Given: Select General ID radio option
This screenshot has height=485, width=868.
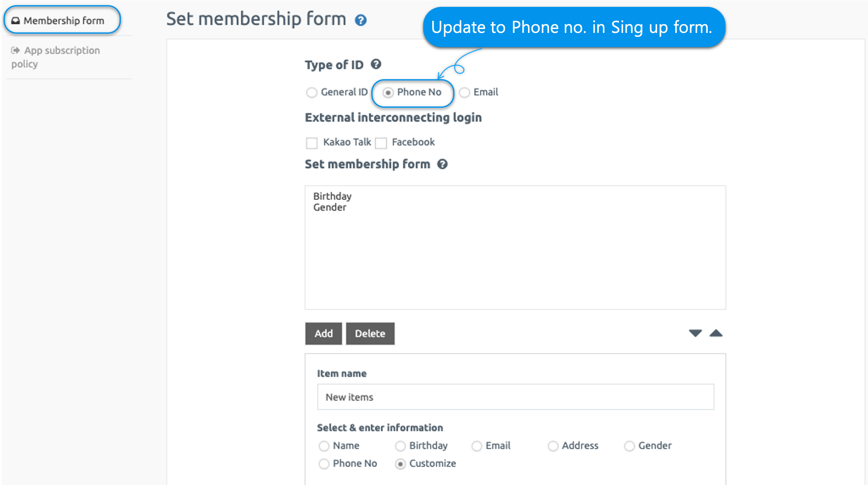Looking at the screenshot, I should tap(311, 93).
